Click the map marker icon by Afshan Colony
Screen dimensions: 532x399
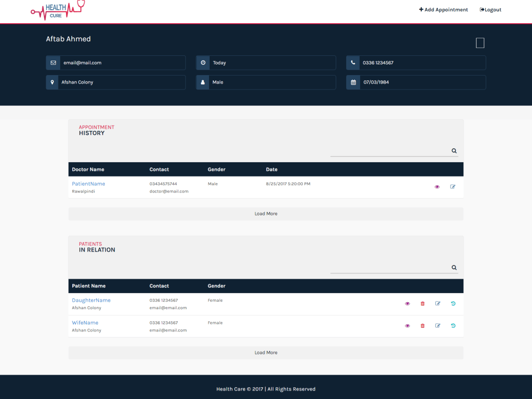[52, 82]
